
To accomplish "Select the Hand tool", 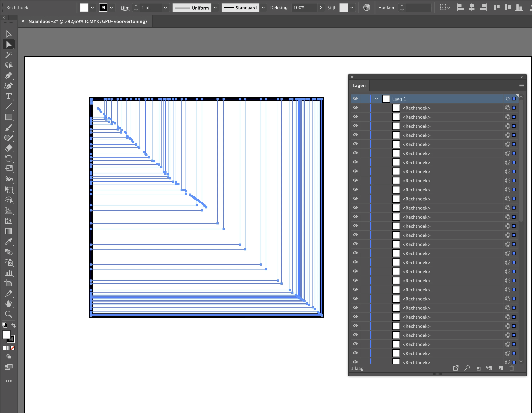I will (8, 304).
